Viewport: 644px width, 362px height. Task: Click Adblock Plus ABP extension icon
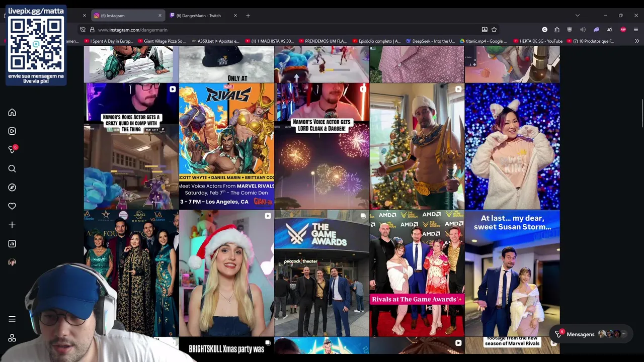(623, 30)
